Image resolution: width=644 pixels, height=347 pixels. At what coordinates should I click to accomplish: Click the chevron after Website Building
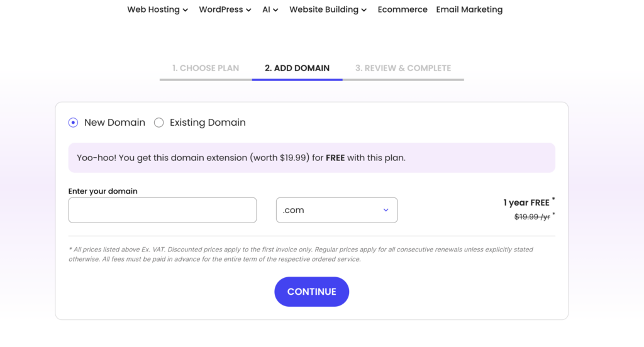point(365,10)
